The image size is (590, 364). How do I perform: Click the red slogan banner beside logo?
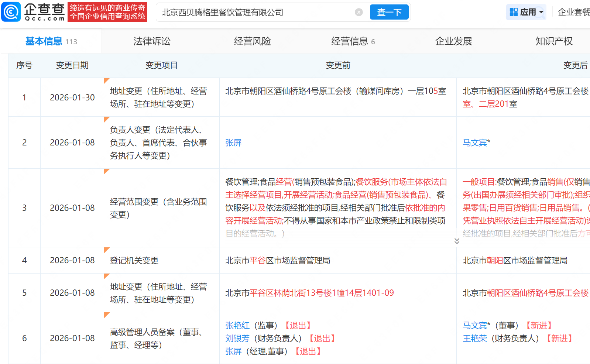tap(107, 12)
